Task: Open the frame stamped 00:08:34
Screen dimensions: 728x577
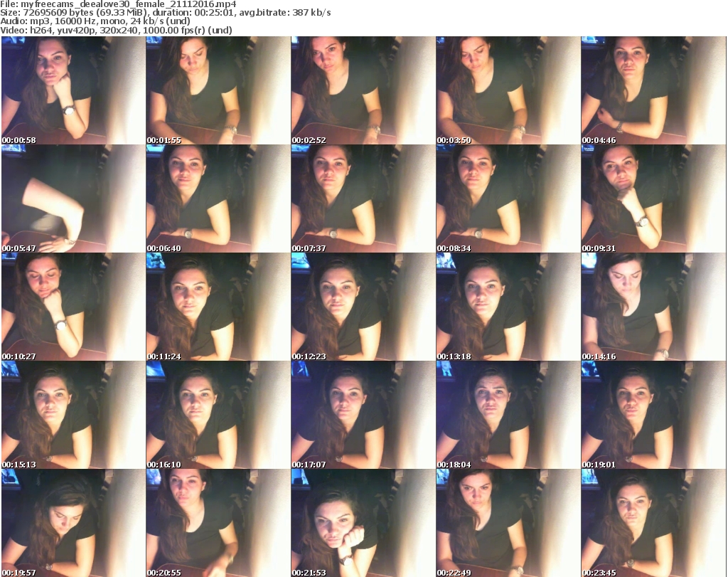Action: pyautogui.click(x=508, y=198)
